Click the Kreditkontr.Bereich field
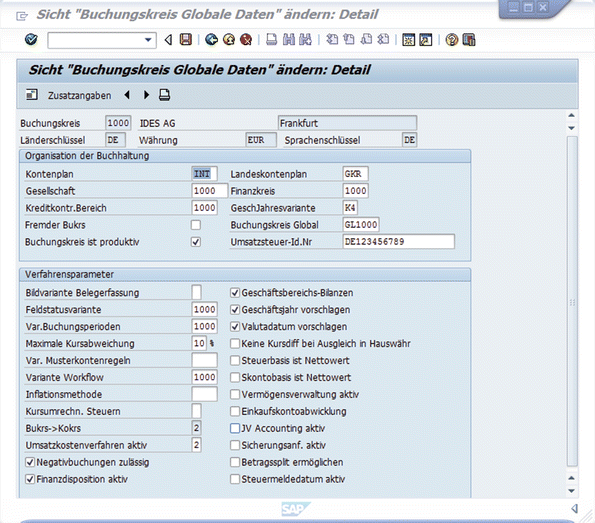This screenshot has width=595, height=523. point(205,208)
